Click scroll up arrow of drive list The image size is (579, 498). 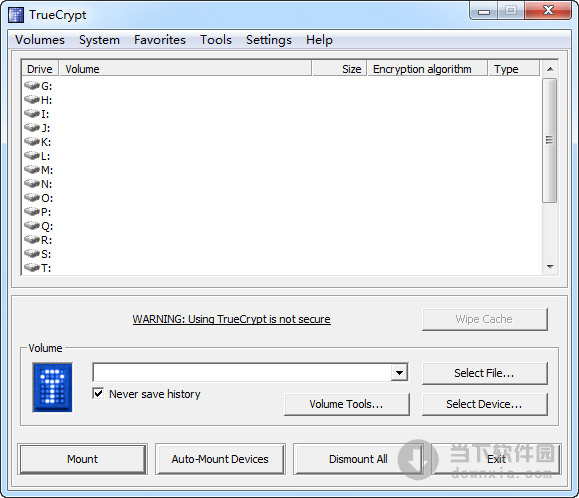550,69
